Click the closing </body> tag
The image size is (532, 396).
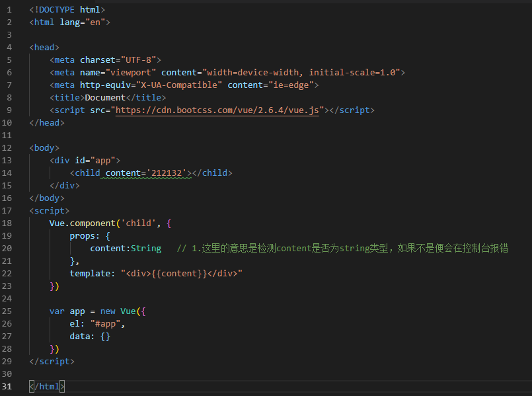pos(47,198)
